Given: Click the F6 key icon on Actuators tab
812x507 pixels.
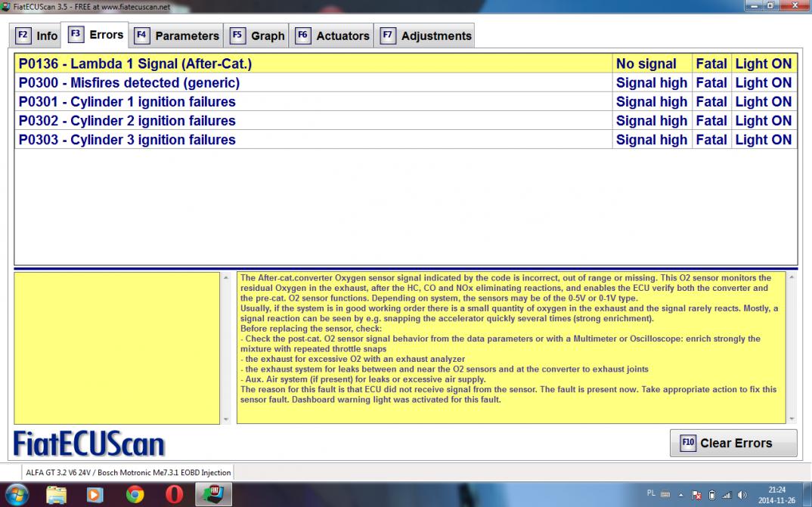Looking at the screenshot, I should click(x=302, y=36).
